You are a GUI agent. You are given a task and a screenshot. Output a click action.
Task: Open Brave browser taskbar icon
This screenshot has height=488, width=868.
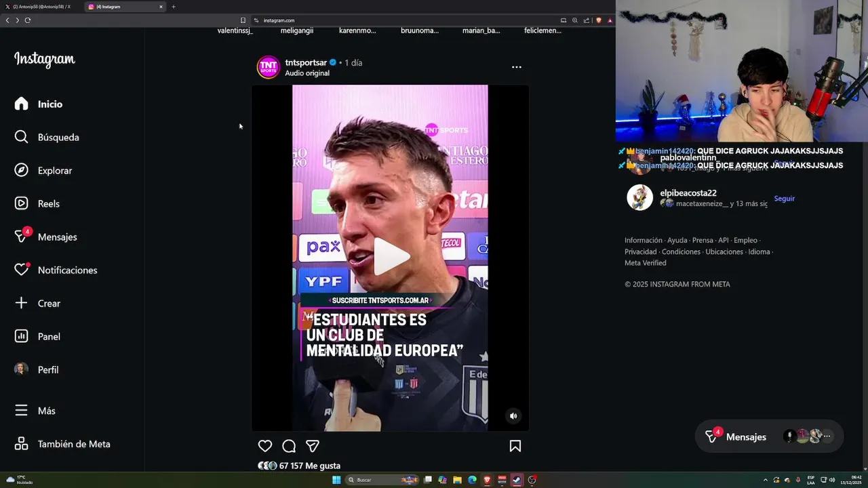coord(487,480)
